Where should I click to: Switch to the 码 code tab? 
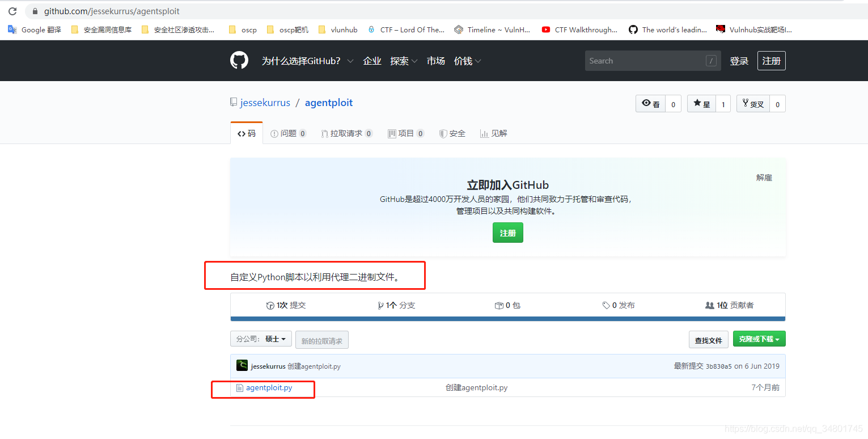(247, 133)
